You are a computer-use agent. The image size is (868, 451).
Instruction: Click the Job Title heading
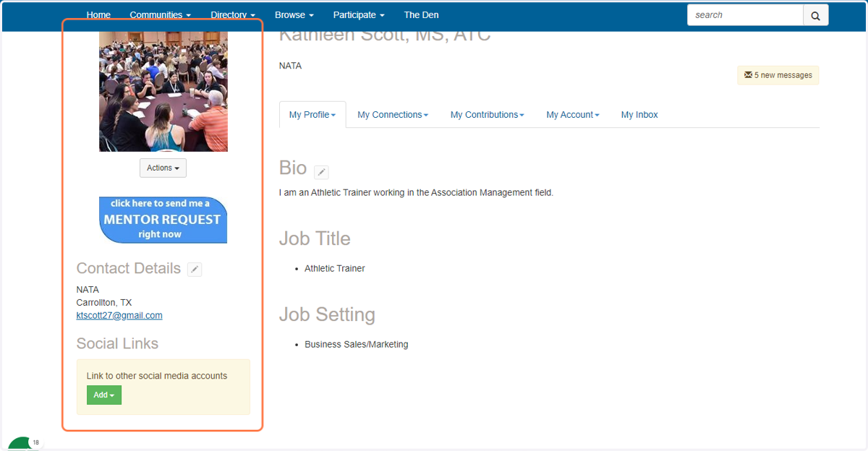315,239
